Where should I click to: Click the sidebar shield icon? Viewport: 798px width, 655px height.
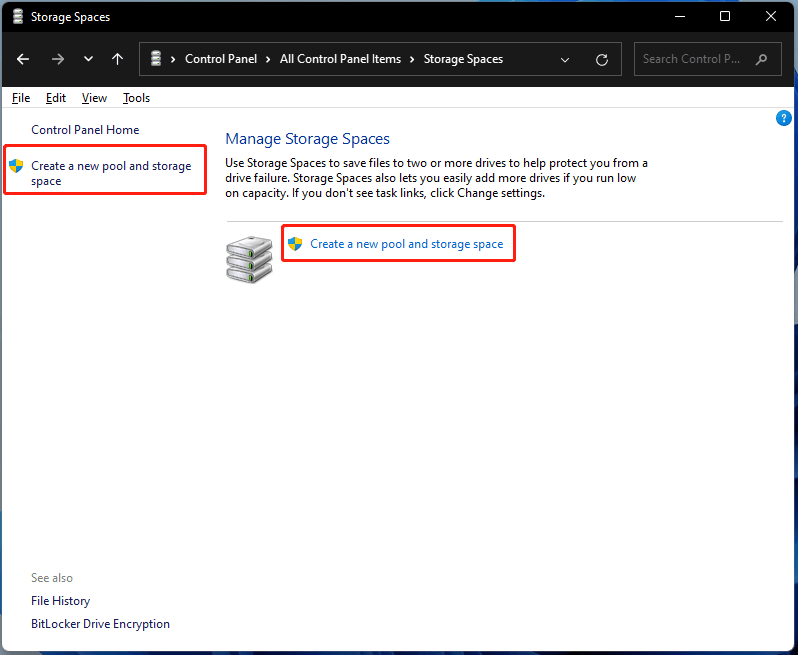pyautogui.click(x=16, y=166)
